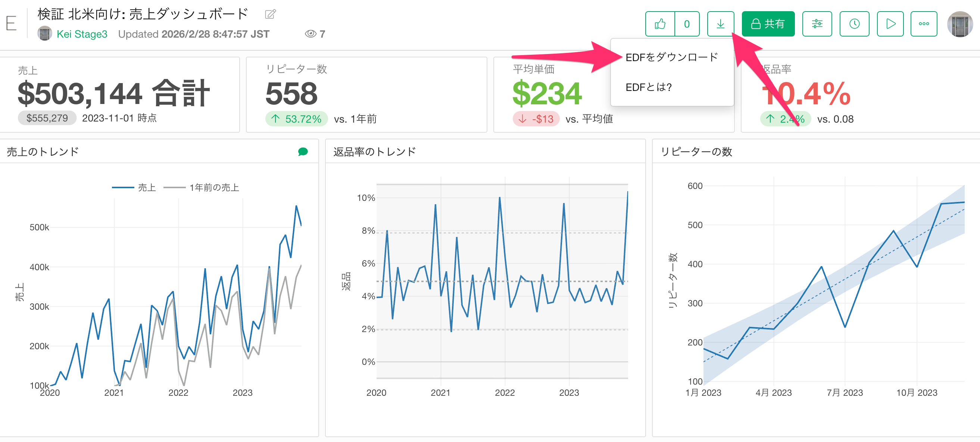
Task: Open the schedule clock icon
Action: tap(854, 24)
